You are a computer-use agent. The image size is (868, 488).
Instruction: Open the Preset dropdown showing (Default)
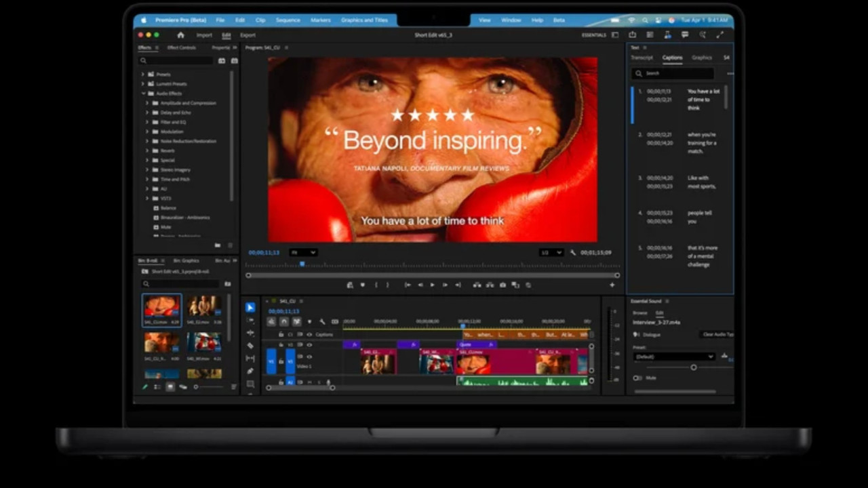tap(673, 357)
